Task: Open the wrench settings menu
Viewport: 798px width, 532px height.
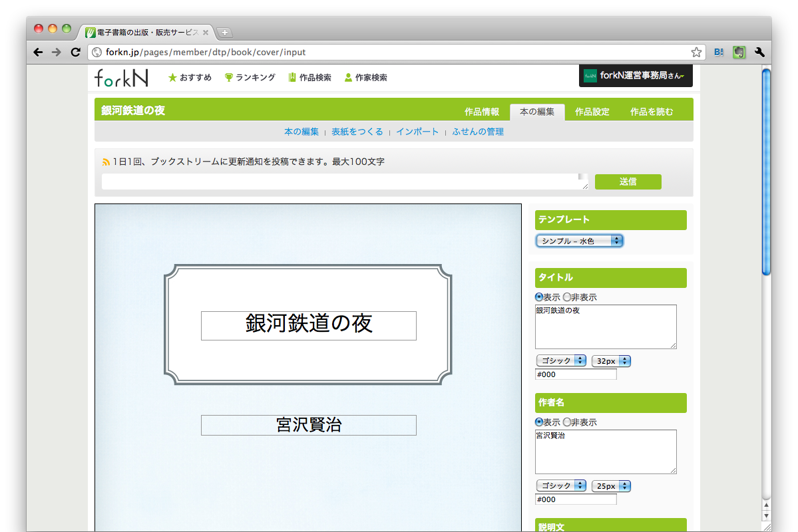Action: 759,52
